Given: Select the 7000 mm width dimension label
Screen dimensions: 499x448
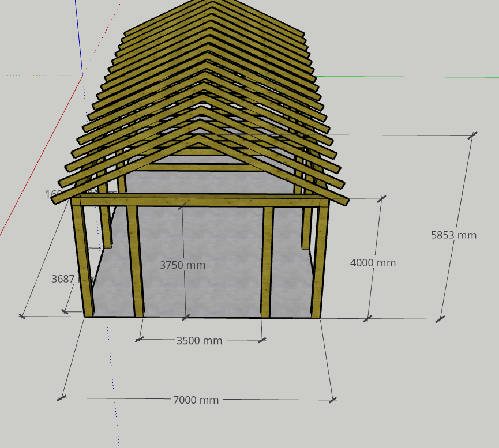Looking at the screenshot, I should [196, 400].
